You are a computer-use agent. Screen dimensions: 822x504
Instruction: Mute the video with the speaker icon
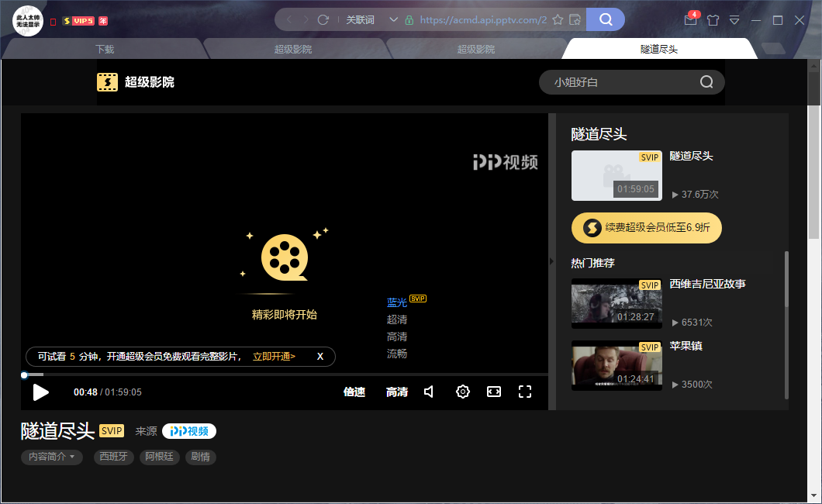click(429, 392)
